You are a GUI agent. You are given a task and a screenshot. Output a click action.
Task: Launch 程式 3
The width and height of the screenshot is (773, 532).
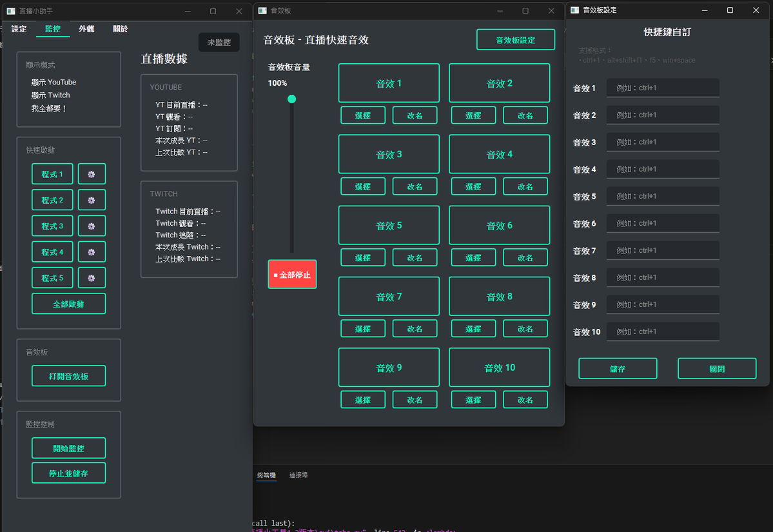tap(52, 226)
